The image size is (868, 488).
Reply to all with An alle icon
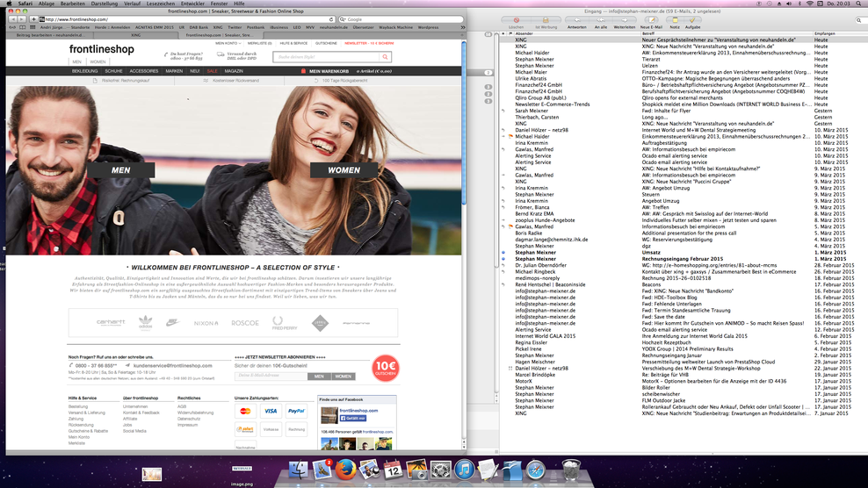click(601, 20)
